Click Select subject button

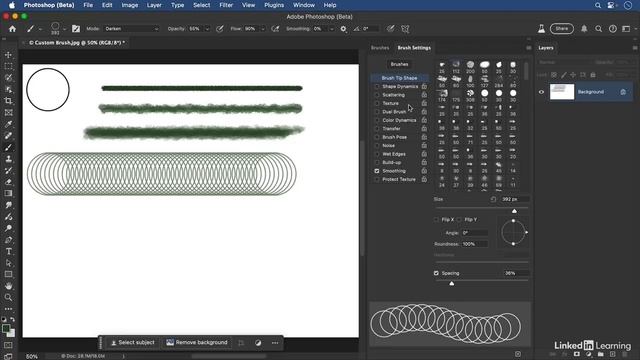[133, 343]
